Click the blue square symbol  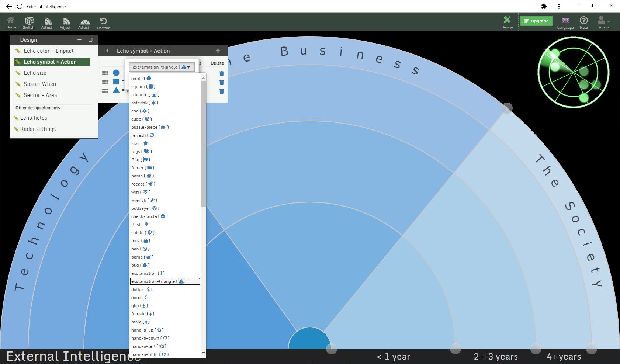pos(116,82)
